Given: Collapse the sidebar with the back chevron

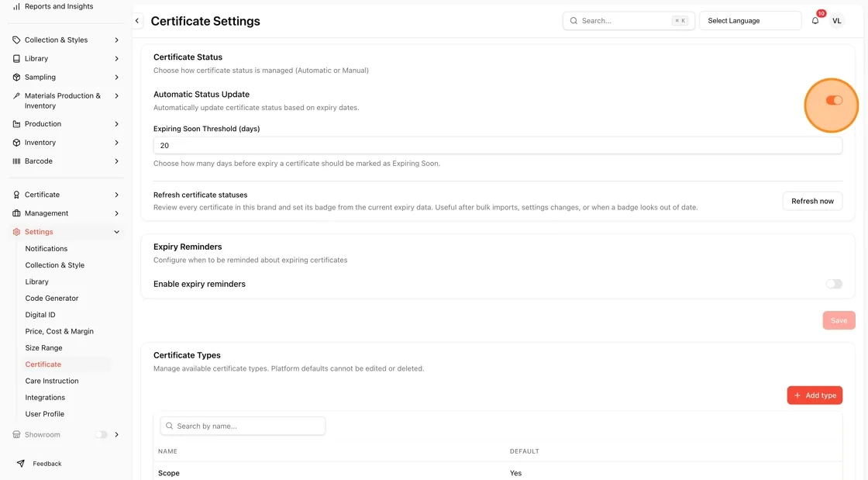Looking at the screenshot, I should [137, 21].
